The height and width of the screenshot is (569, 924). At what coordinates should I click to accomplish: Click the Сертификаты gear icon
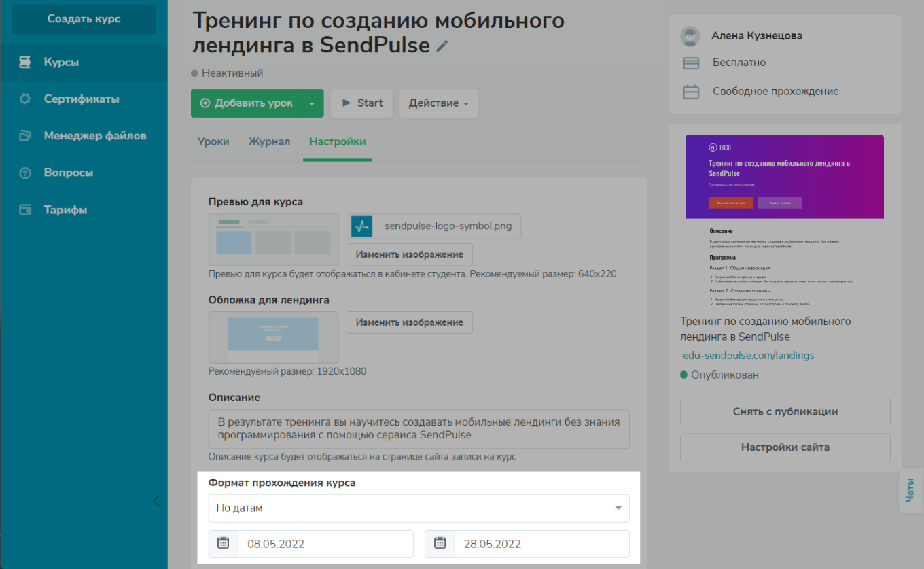click(25, 99)
